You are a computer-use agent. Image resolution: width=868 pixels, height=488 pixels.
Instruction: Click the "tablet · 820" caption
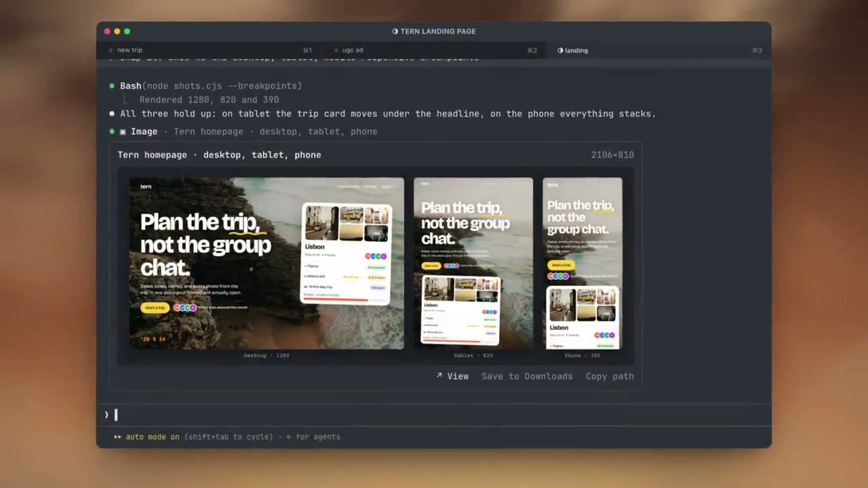point(473,355)
